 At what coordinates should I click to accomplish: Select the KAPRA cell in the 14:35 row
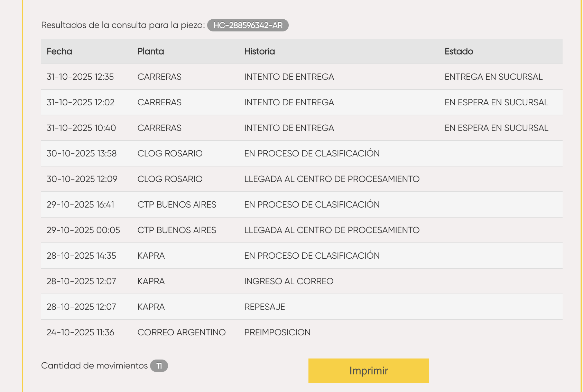(x=151, y=256)
